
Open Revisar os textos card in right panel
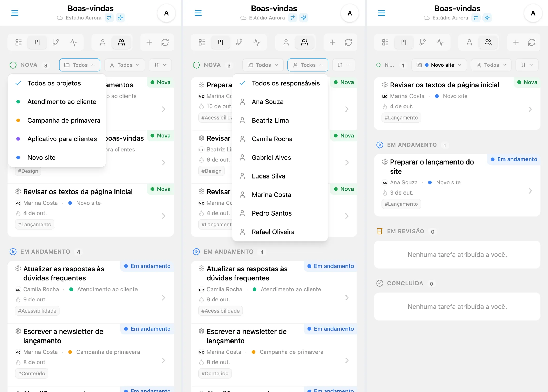tap(457, 103)
